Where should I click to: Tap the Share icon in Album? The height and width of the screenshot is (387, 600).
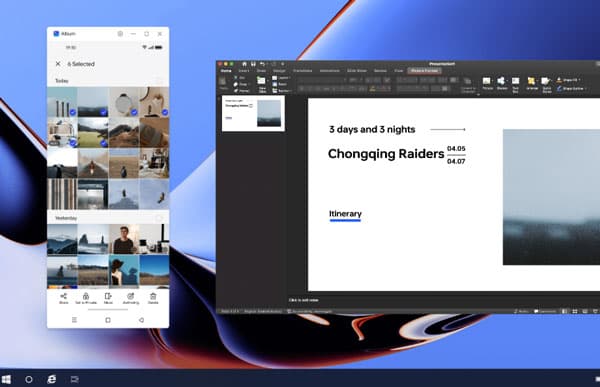(x=64, y=296)
